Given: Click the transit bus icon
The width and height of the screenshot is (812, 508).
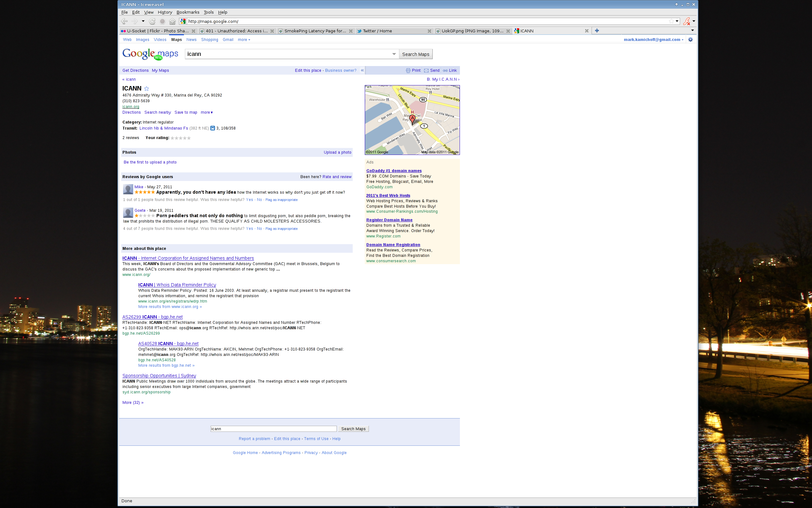Looking at the screenshot, I should click(213, 128).
